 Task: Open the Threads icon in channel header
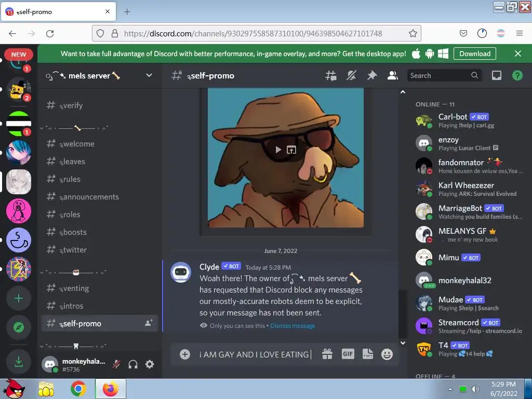click(331, 76)
